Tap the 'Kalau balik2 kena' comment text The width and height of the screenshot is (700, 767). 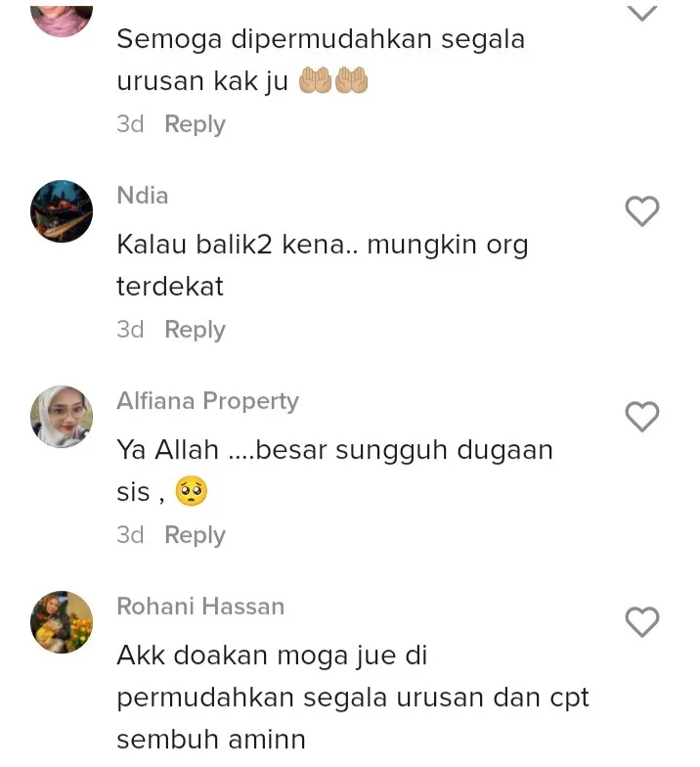pyautogui.click(x=323, y=265)
